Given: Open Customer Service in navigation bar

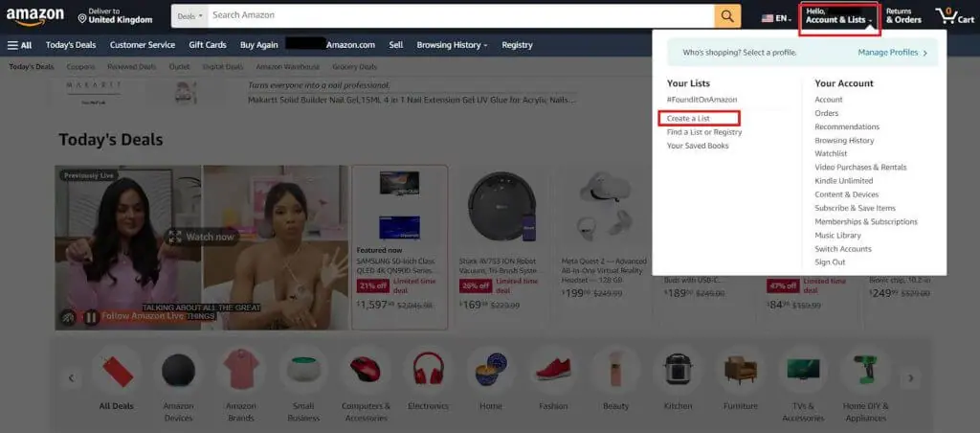Looking at the screenshot, I should [143, 45].
